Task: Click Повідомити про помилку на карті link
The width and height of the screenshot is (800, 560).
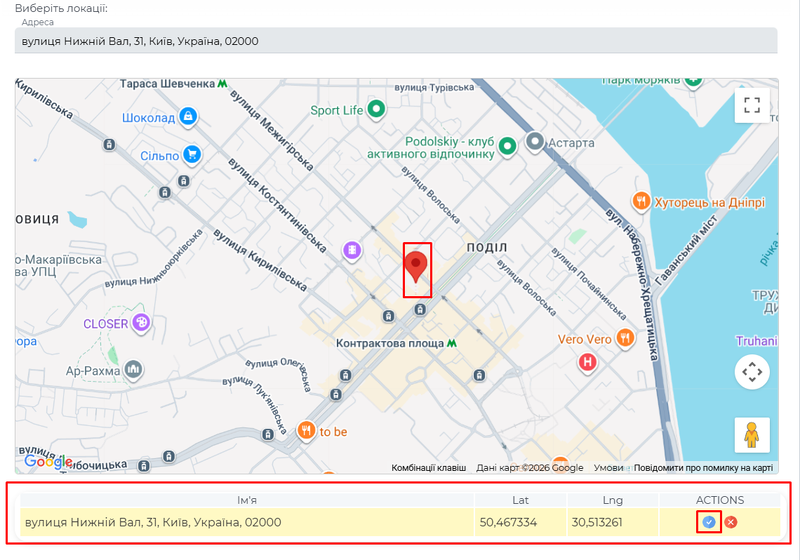Action: (x=703, y=467)
